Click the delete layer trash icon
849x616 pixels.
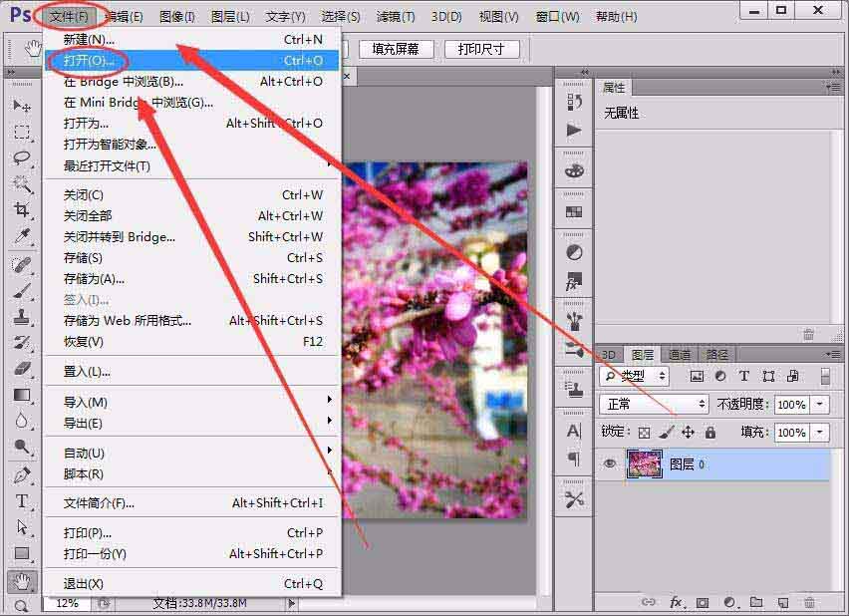tap(810, 603)
